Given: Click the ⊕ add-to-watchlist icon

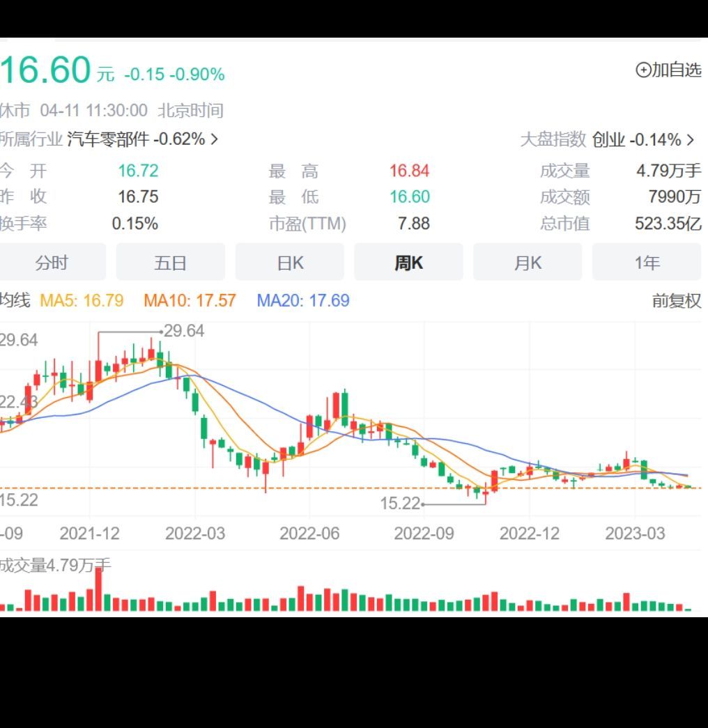Looking at the screenshot, I should 645,70.
